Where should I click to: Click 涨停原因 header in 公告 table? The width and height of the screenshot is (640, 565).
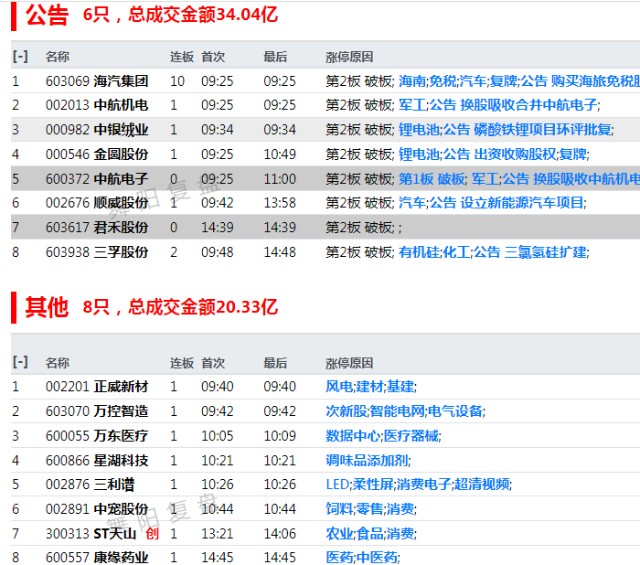[x=349, y=56]
